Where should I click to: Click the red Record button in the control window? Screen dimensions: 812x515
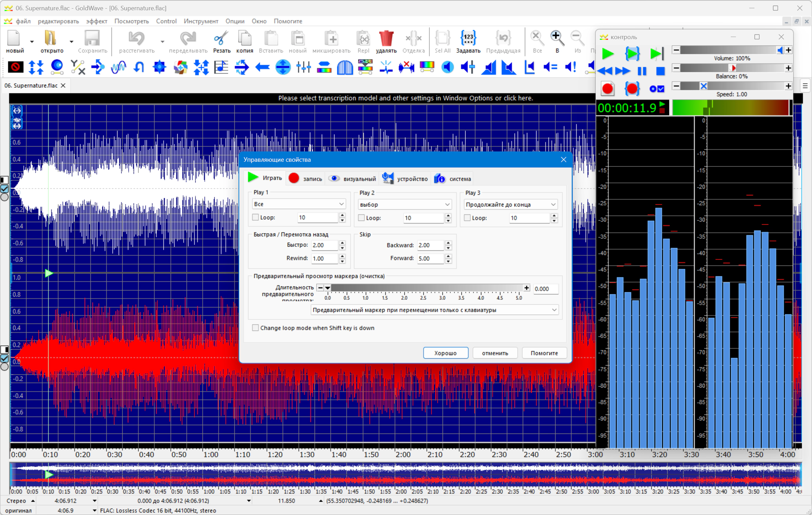point(608,89)
